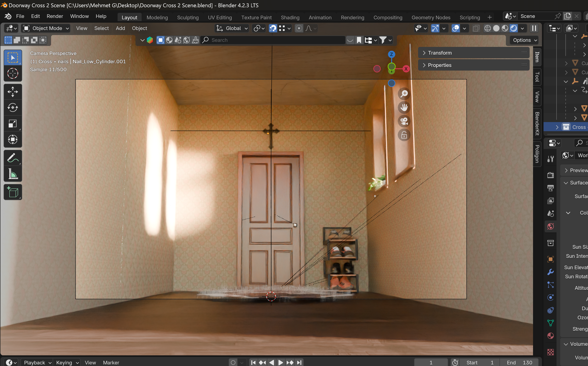
Task: Toggle proportional editing button
Action: click(x=299, y=28)
